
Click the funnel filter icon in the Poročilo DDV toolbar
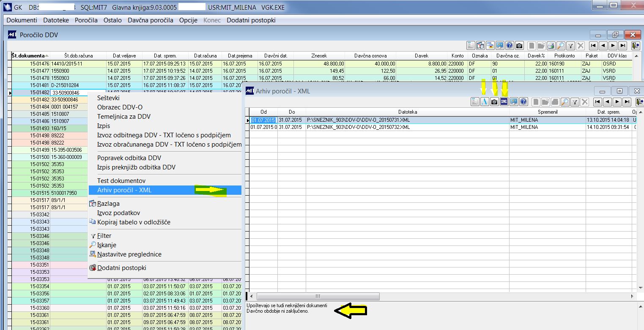click(x=570, y=46)
